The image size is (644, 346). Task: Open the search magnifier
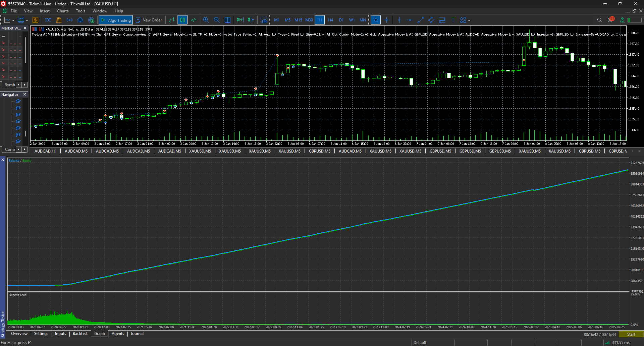tap(599, 20)
